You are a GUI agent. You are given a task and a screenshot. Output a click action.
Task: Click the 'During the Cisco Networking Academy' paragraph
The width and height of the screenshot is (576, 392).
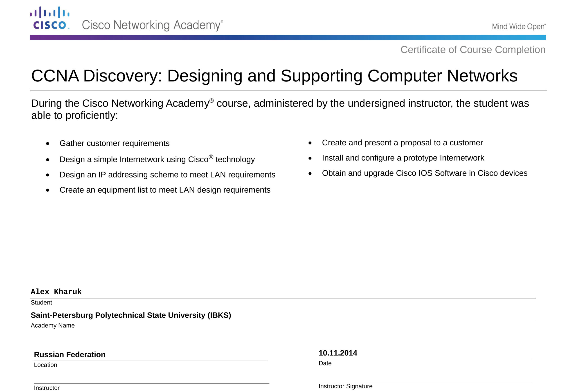point(280,109)
